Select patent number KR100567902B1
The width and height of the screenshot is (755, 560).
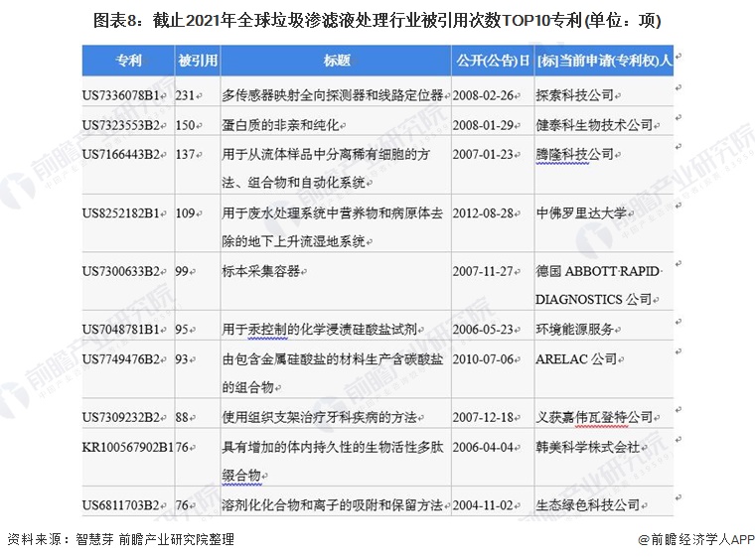[128, 447]
